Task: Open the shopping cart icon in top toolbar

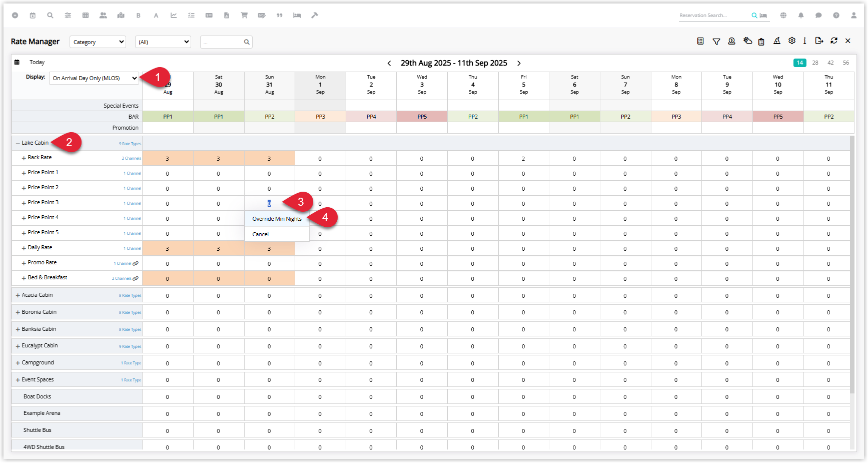Action: [x=244, y=16]
